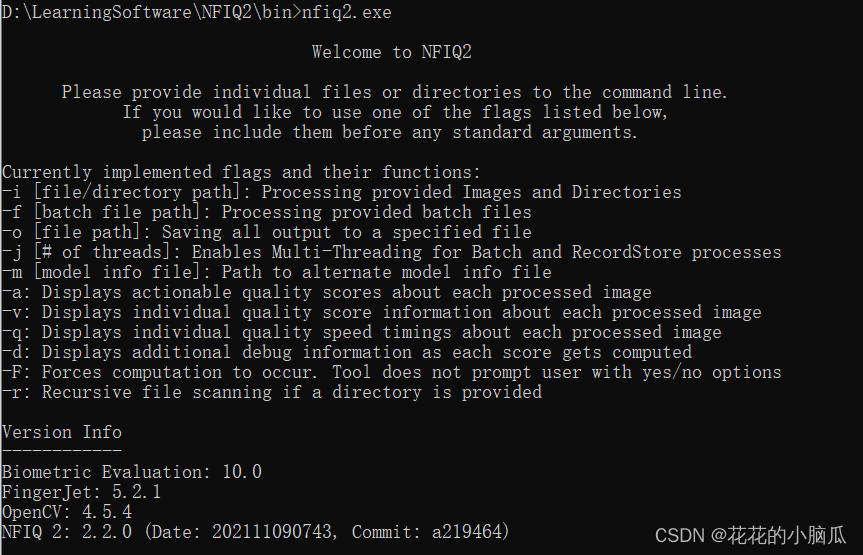The width and height of the screenshot is (863, 555).
Task: Click the -q quality speed timings line
Action: [x=362, y=332]
